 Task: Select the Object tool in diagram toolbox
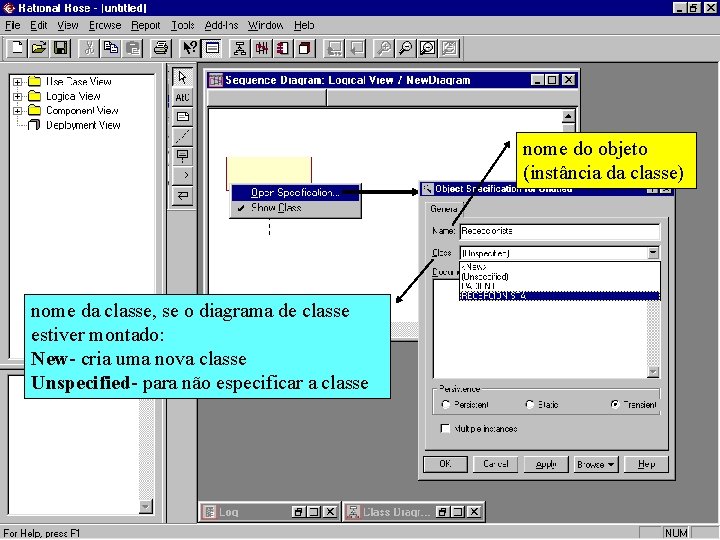182,156
